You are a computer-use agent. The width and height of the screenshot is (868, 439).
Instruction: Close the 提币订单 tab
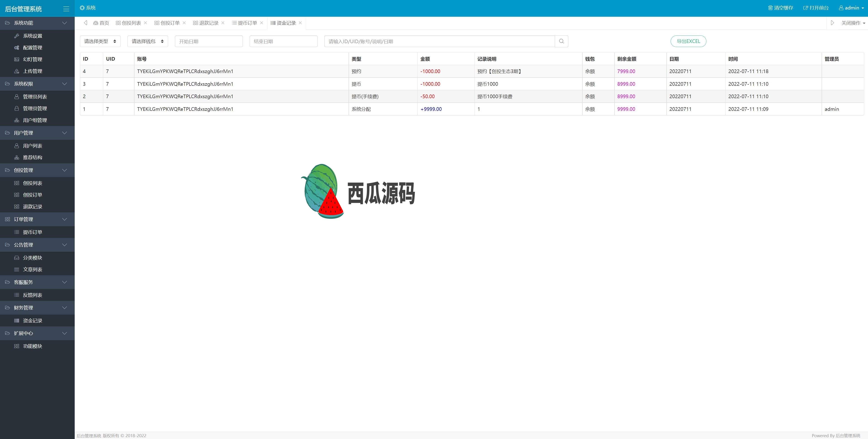coord(262,23)
